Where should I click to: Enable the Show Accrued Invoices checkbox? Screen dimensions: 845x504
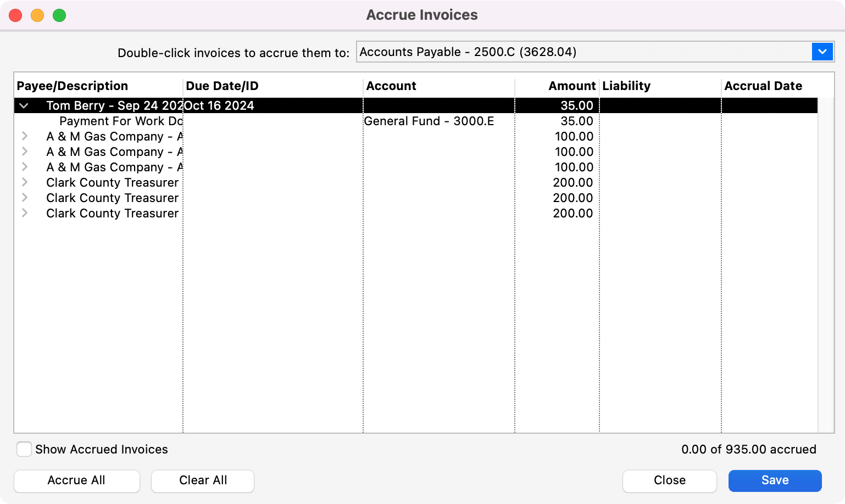(x=24, y=449)
